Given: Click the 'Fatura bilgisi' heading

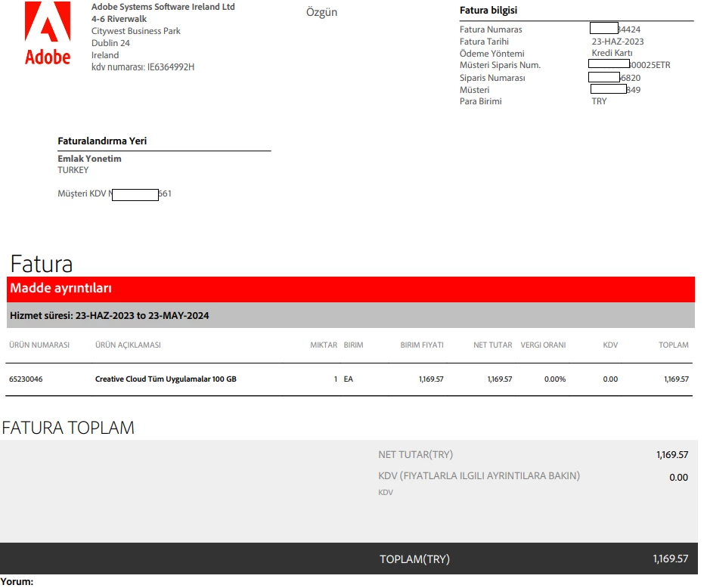Looking at the screenshot, I should click(x=488, y=11).
